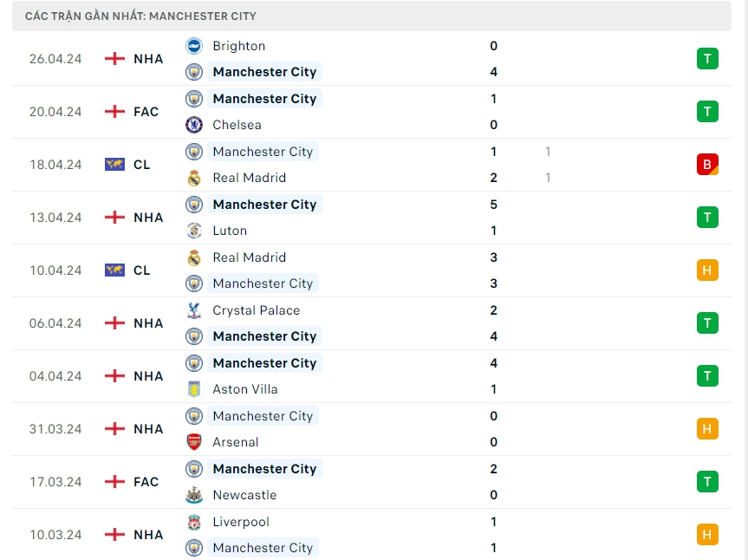Click the Arsenal club crest icon
Screen dimensions: 748x560
(x=194, y=442)
